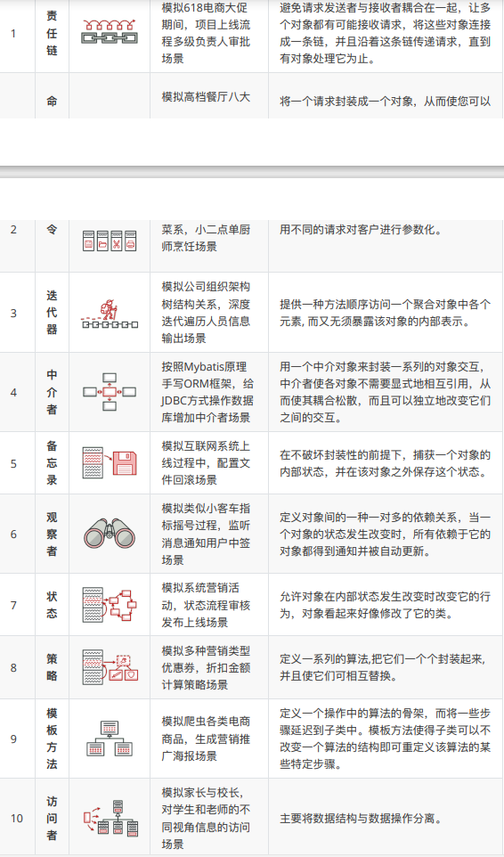Click the 模拟系统营销活动 scenario text

[206, 605]
